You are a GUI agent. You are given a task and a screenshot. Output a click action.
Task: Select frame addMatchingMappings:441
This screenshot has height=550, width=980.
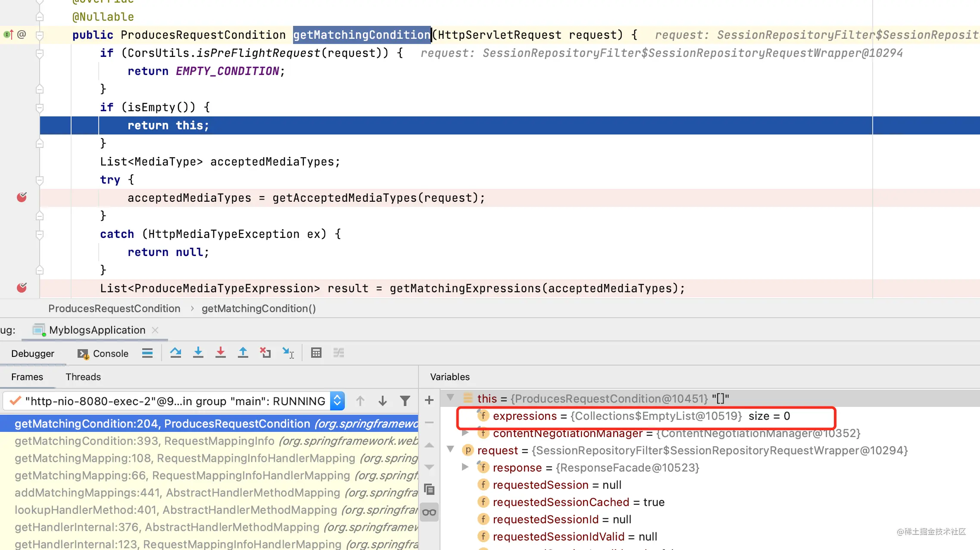click(x=209, y=493)
